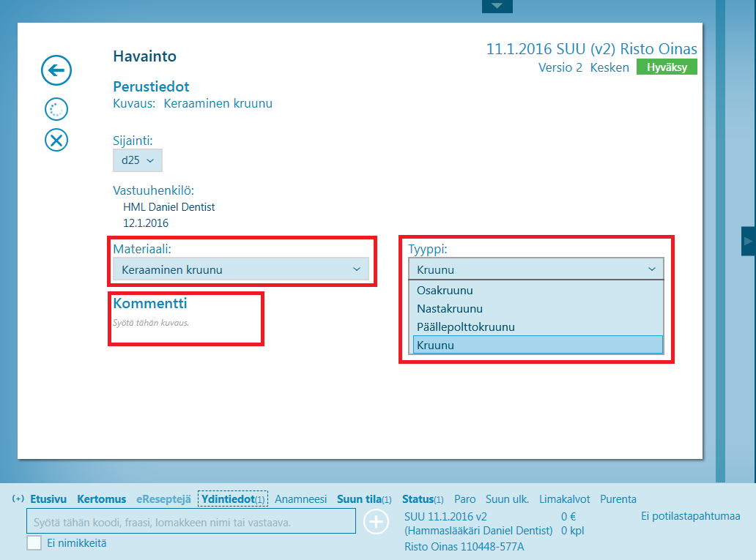Image resolution: width=756 pixels, height=560 pixels.
Task: Click the back arrow icon
Action: (x=56, y=71)
